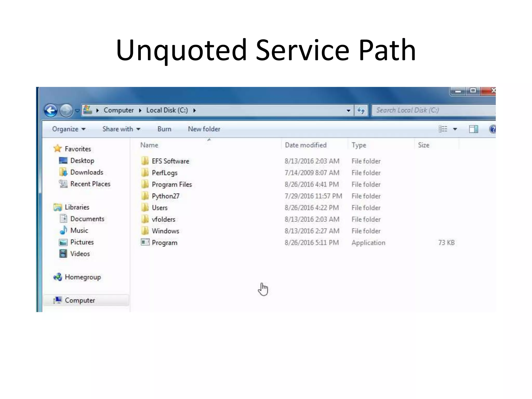The image size is (532, 399).
Task: Select the Users folder icon
Action: point(145,207)
